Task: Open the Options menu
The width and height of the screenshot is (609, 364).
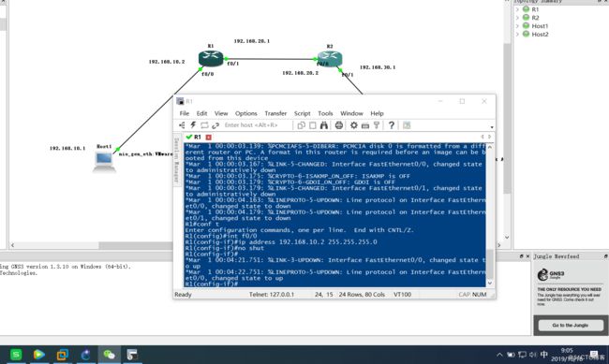Action: click(x=245, y=113)
